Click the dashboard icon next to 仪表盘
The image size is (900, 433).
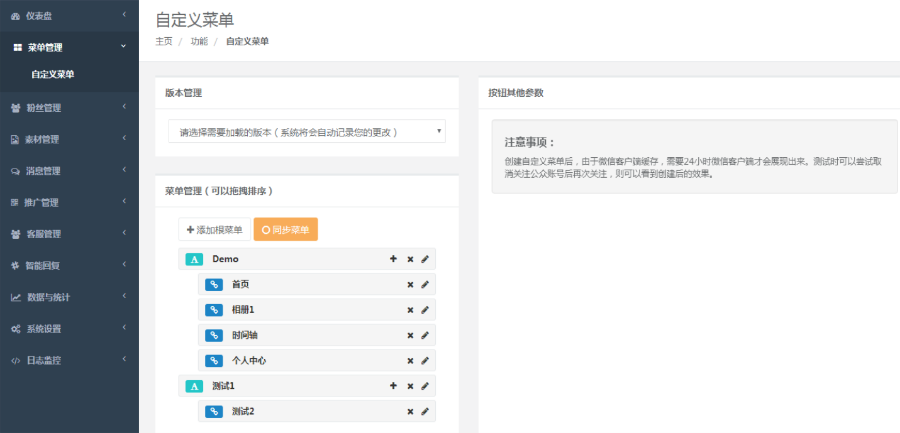(15, 16)
